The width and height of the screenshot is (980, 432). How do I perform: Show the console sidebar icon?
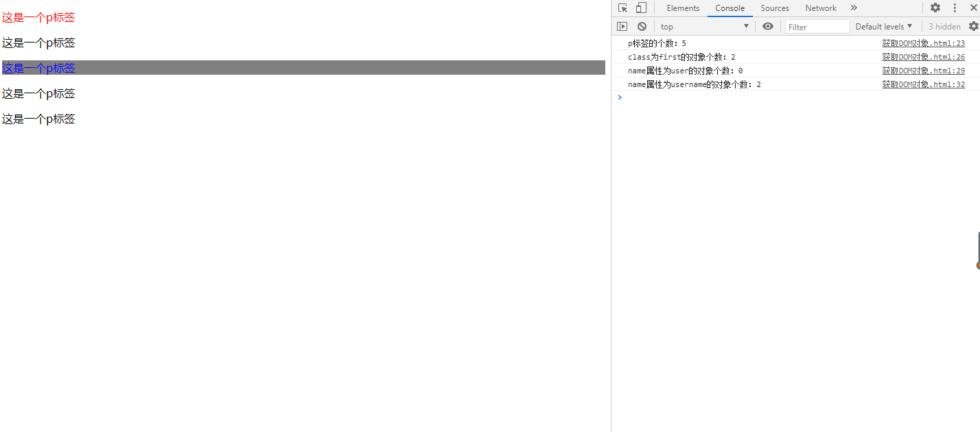622,26
